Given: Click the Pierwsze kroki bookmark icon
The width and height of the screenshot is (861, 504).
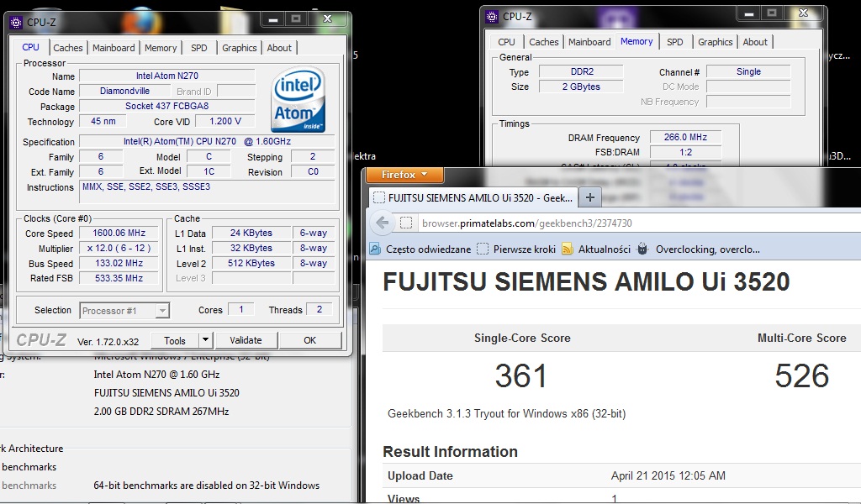Looking at the screenshot, I should tap(482, 249).
